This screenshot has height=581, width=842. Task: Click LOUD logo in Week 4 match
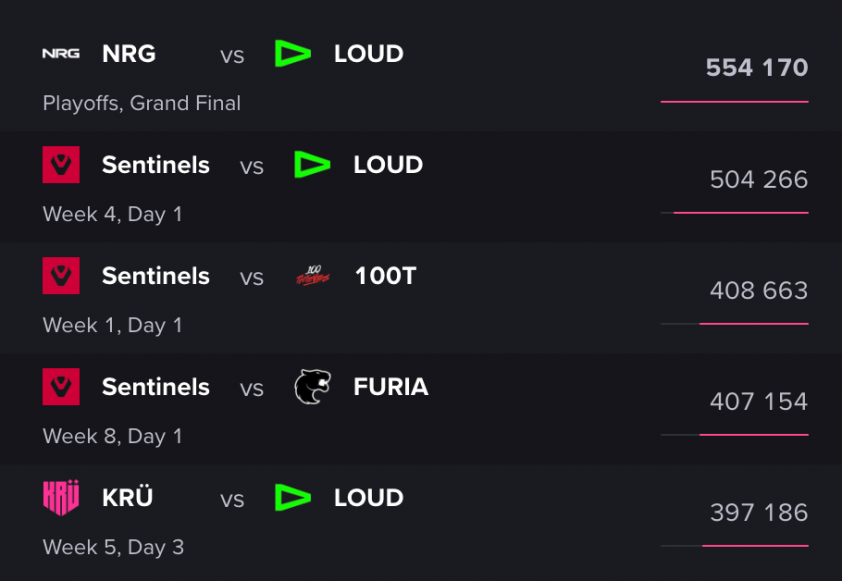click(x=313, y=164)
